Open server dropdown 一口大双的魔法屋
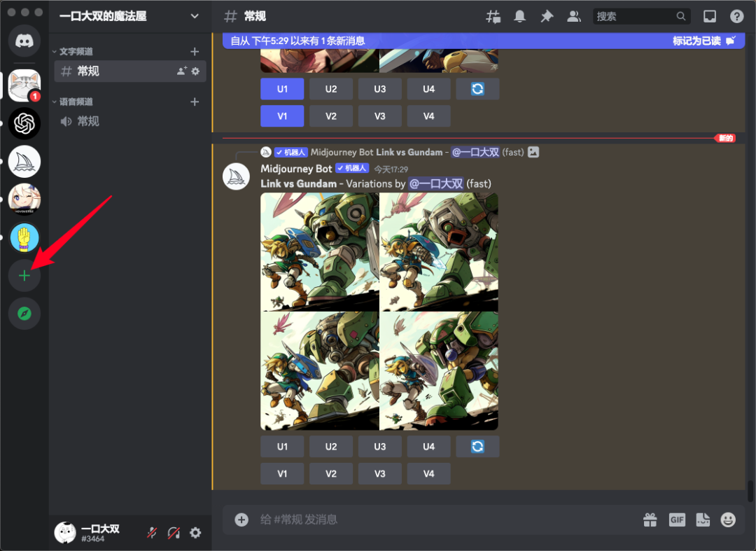 point(129,16)
